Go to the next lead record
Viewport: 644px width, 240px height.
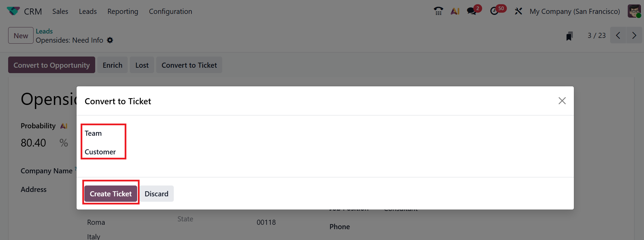634,36
